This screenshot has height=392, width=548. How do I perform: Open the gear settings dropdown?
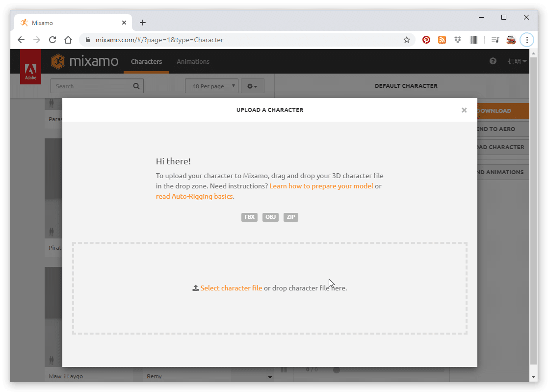tap(252, 86)
